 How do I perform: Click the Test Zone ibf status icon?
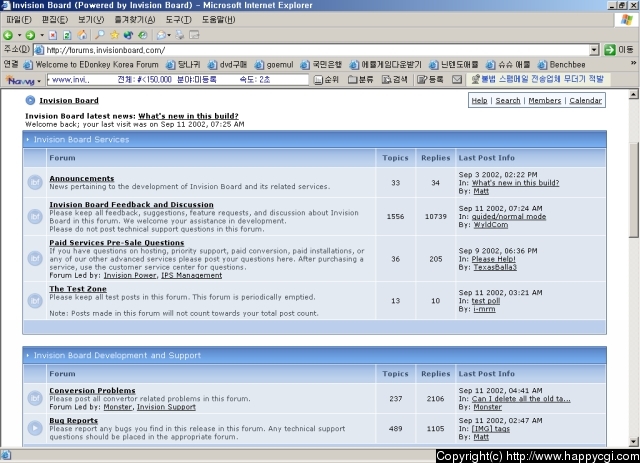[x=35, y=301]
